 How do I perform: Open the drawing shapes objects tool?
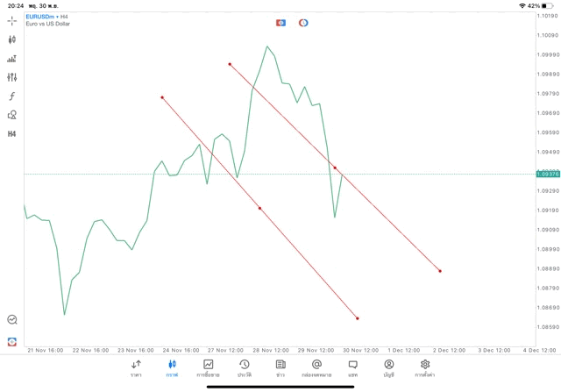pos(12,115)
